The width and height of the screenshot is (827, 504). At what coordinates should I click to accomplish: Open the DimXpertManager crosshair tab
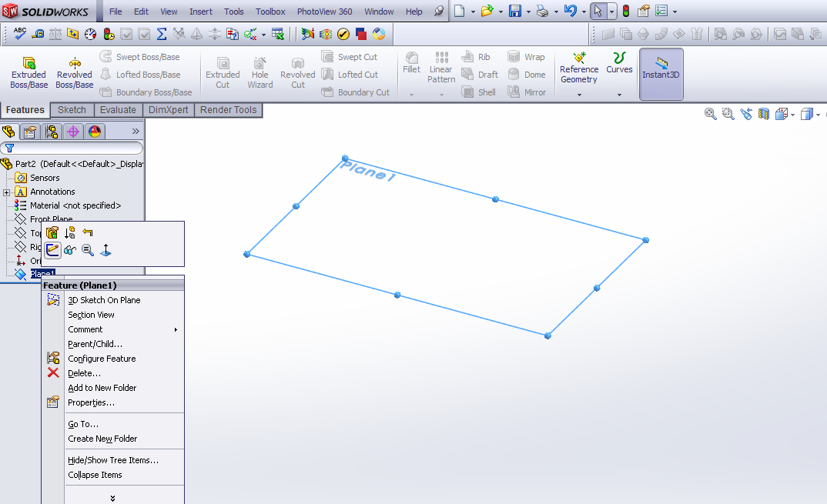pos(73,132)
